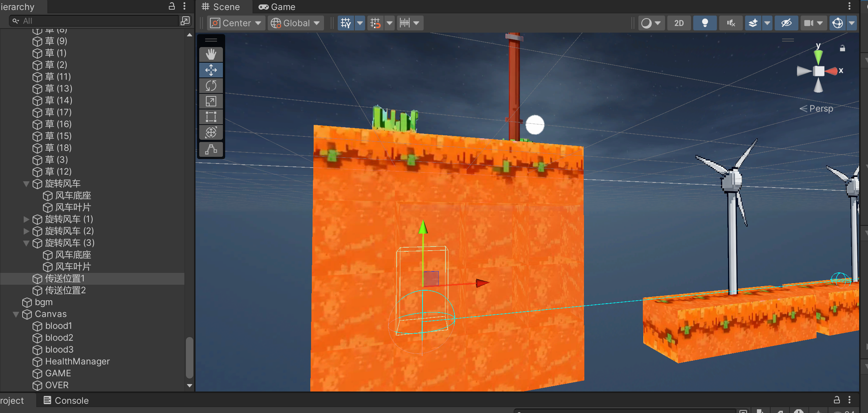Viewport: 868px width, 413px height.
Task: Click the custom editor tools icon
Action: (x=211, y=149)
